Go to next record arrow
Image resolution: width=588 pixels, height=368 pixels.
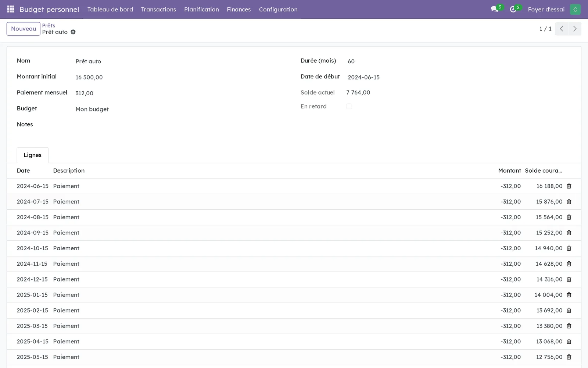[x=575, y=29]
